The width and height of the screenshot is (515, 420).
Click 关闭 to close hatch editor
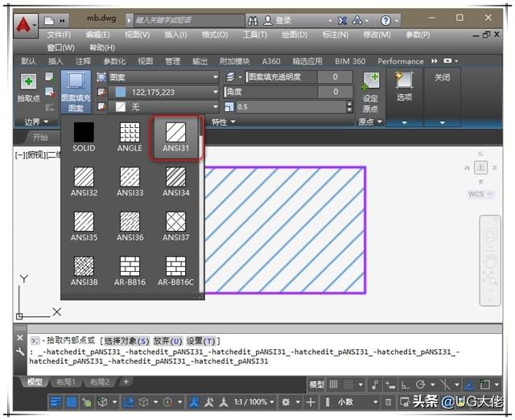tap(442, 78)
